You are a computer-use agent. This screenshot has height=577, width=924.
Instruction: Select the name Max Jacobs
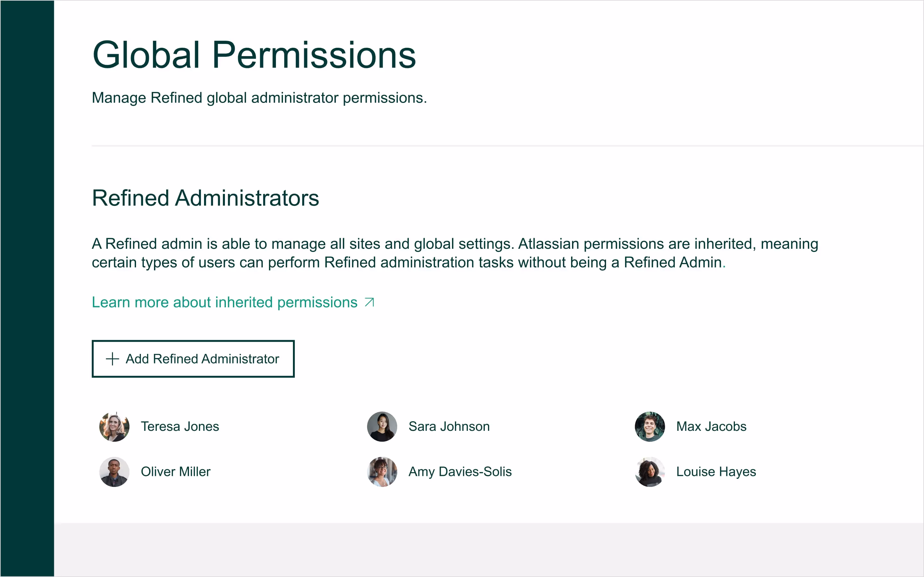711,426
